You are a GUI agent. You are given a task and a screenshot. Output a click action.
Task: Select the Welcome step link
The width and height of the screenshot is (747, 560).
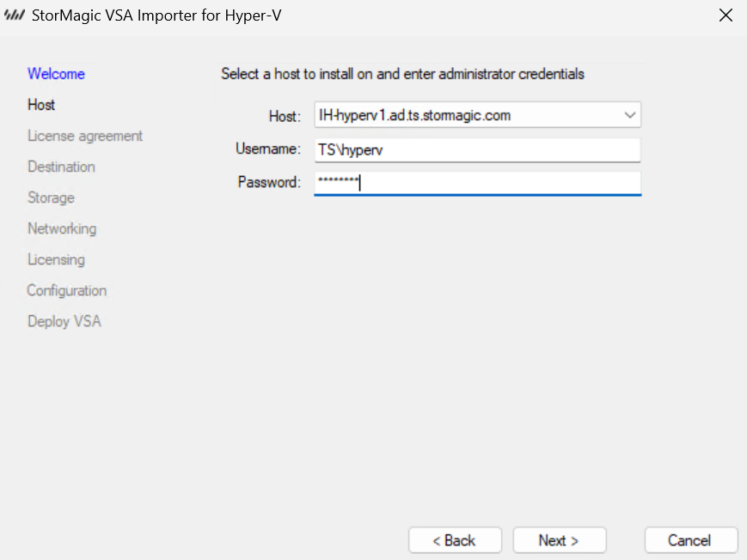pos(56,74)
